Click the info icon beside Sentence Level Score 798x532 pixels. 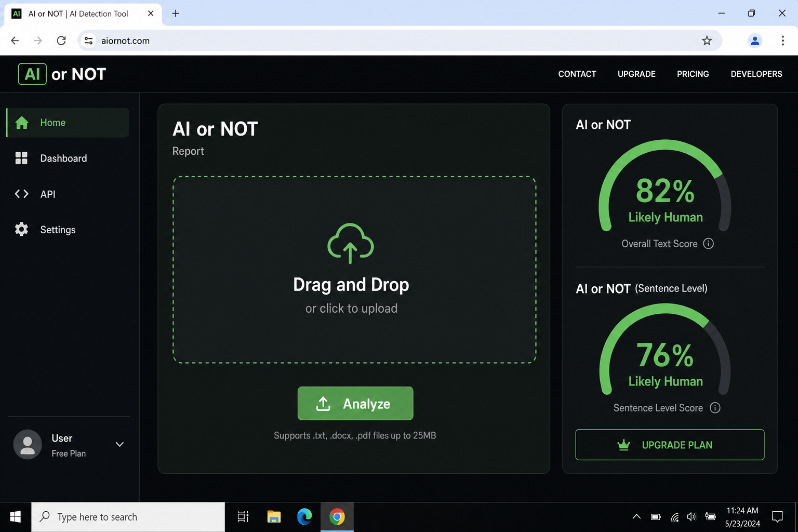[x=715, y=408]
